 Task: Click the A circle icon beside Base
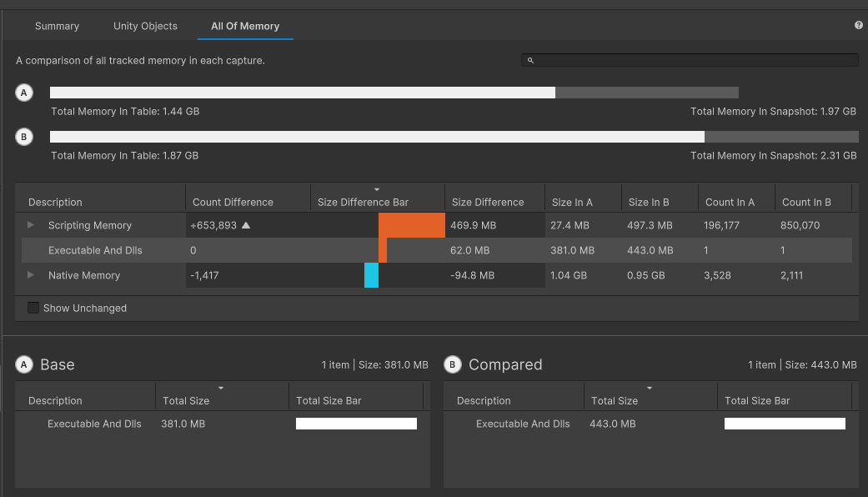coord(23,364)
